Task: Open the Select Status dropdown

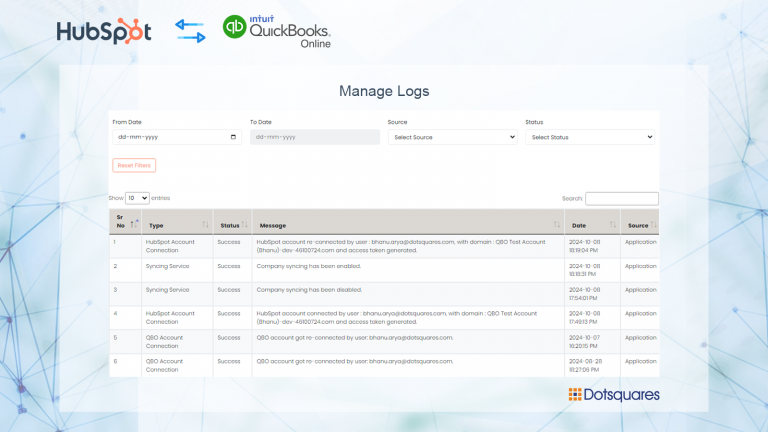Action: [590, 137]
